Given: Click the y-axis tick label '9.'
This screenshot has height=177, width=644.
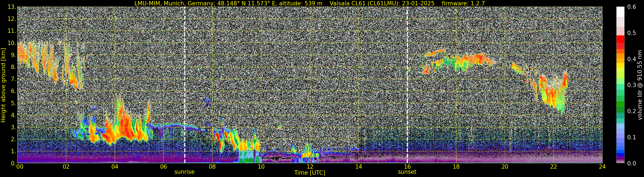Looking at the screenshot, I should coord(13,55).
